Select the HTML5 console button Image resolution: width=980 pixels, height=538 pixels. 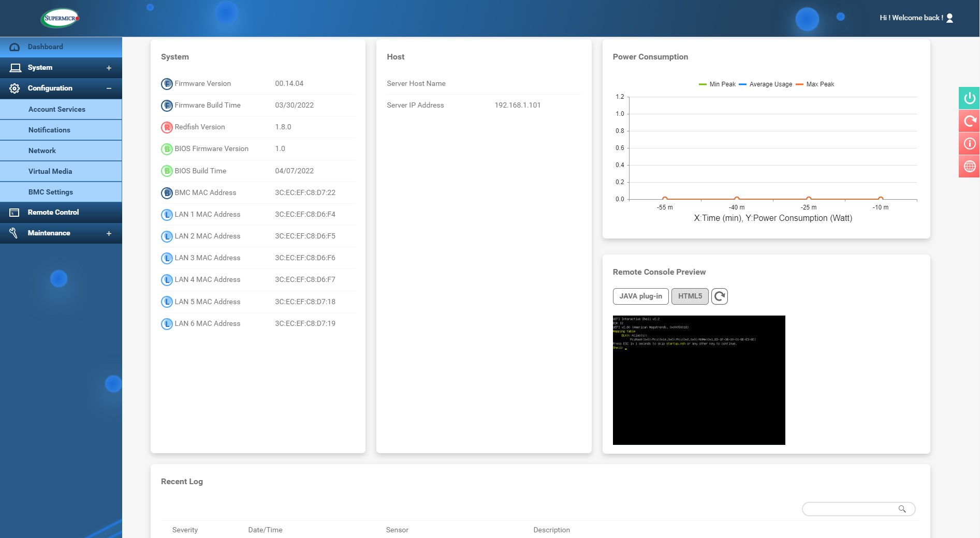(690, 296)
